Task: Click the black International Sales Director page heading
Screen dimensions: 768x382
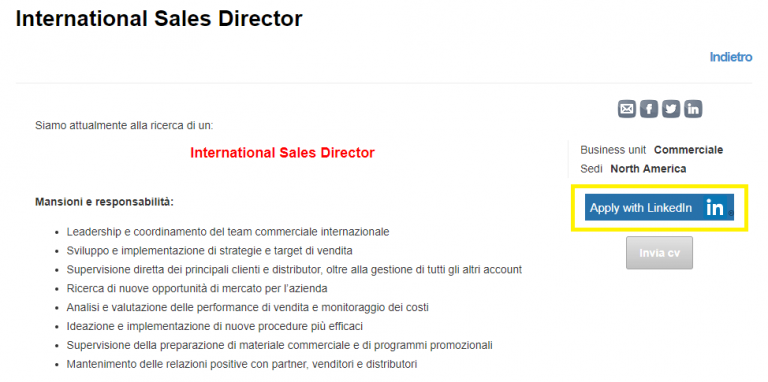Action: click(159, 19)
